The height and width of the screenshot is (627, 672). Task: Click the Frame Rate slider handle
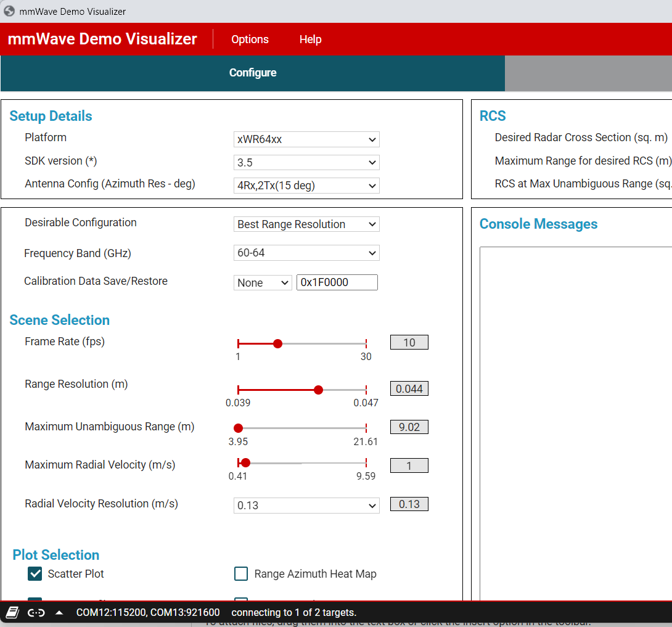tap(277, 344)
